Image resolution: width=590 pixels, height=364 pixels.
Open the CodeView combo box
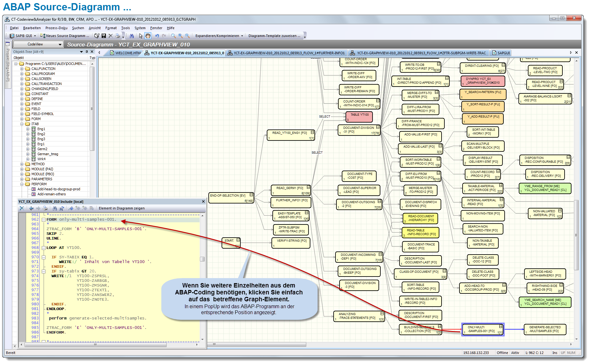click(38, 44)
